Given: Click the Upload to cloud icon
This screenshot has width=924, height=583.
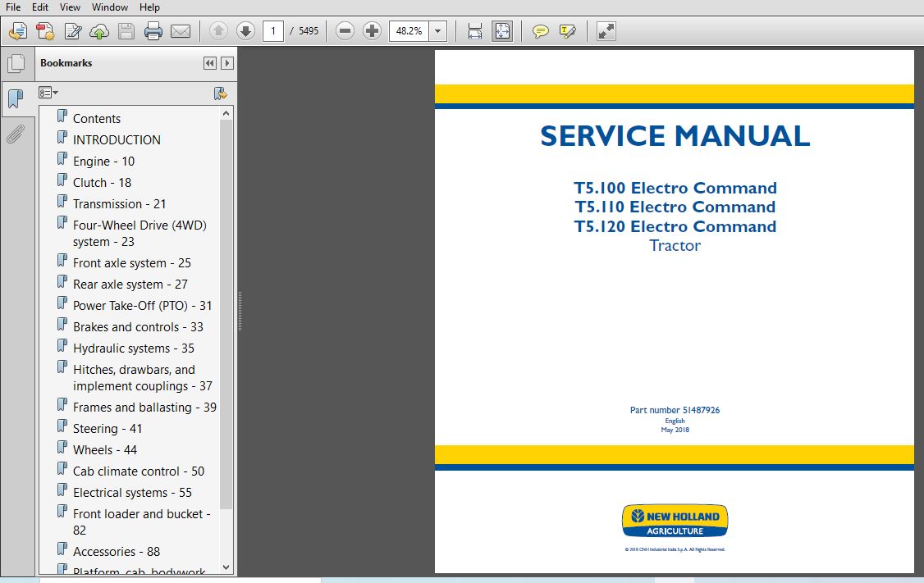Looking at the screenshot, I should [99, 31].
